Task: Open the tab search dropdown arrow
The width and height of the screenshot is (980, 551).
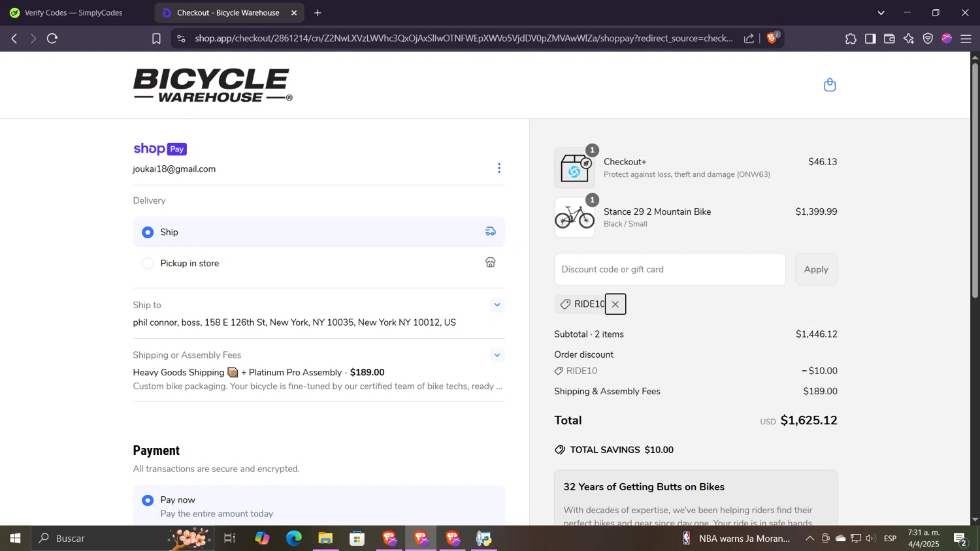Action: point(881,12)
